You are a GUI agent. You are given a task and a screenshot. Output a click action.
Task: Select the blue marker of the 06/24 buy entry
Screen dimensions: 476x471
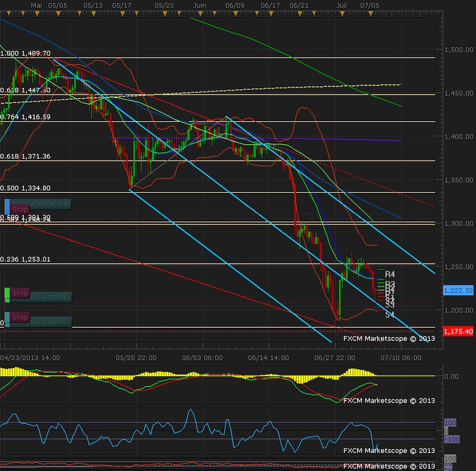[7, 205]
